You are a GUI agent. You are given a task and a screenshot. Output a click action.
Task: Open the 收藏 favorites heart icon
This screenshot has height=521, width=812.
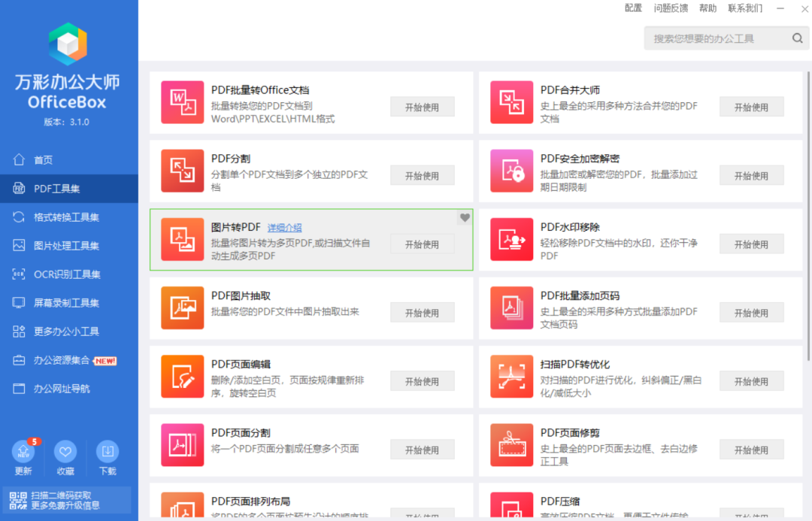(65, 452)
